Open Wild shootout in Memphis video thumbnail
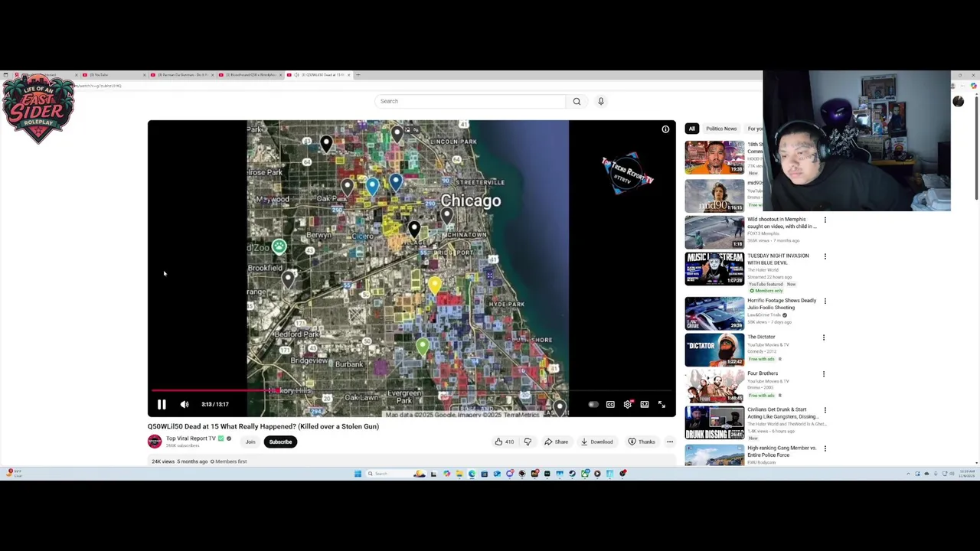This screenshot has width=980, height=551. 714,232
